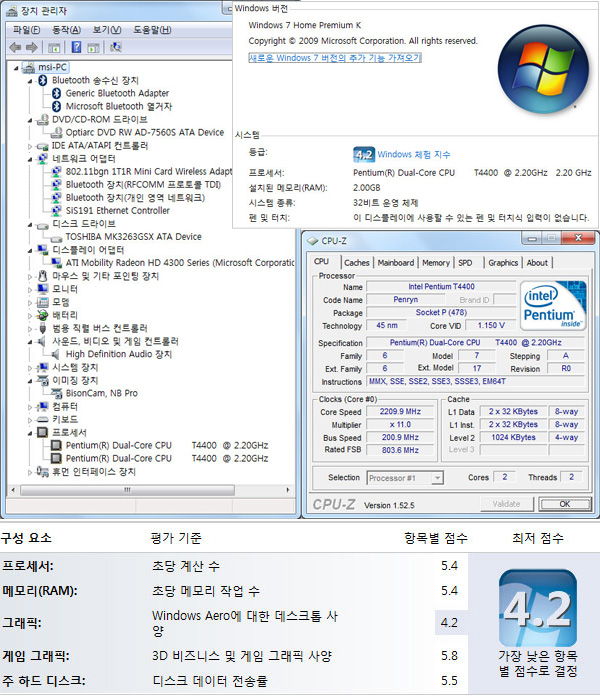
Task: Click the 시스템 장치 category icon
Action: click(x=43, y=367)
